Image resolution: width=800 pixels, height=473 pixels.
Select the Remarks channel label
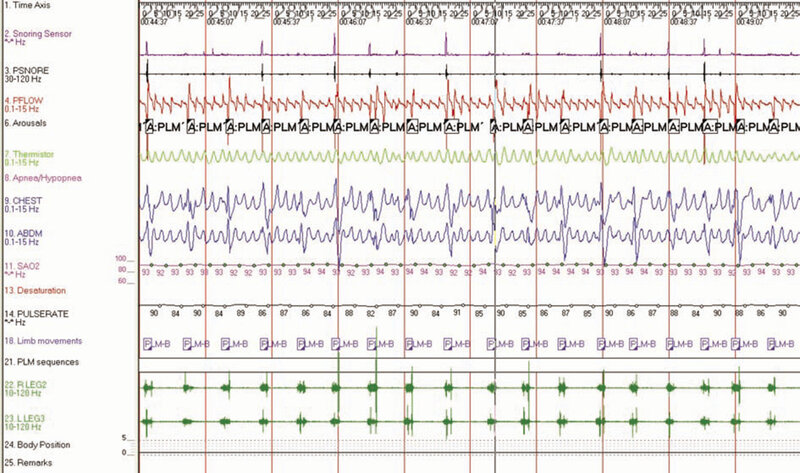coord(28,463)
